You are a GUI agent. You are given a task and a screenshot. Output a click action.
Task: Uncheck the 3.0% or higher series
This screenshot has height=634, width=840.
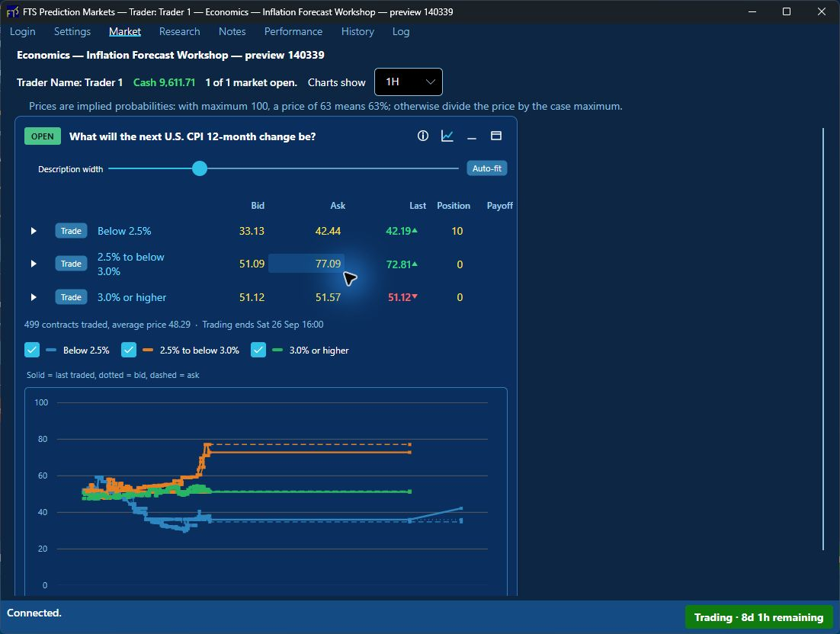point(258,351)
